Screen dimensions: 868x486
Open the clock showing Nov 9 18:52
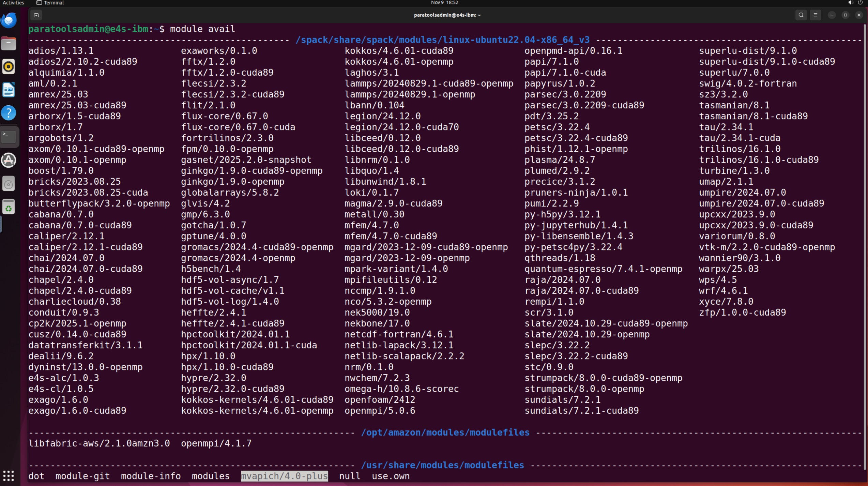coord(444,3)
